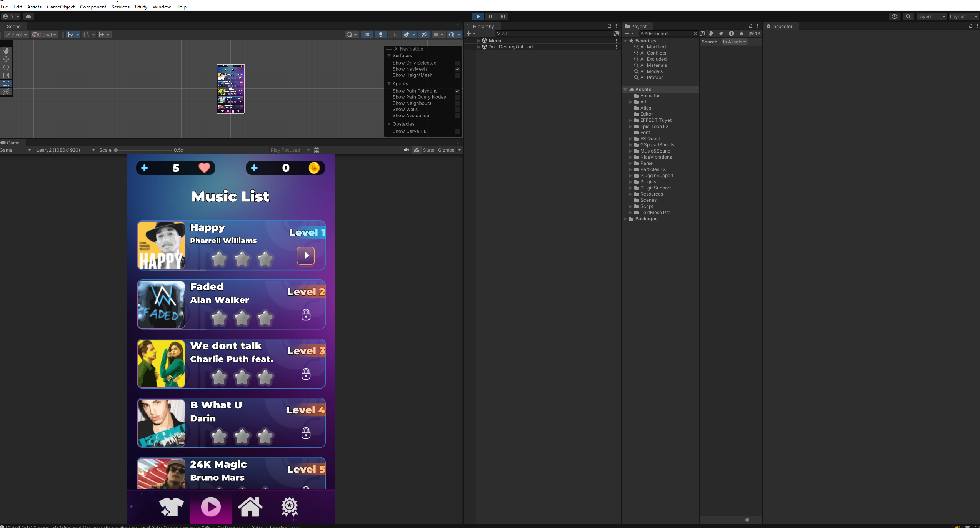
Task: Select the Move tool
Action: coord(6,59)
